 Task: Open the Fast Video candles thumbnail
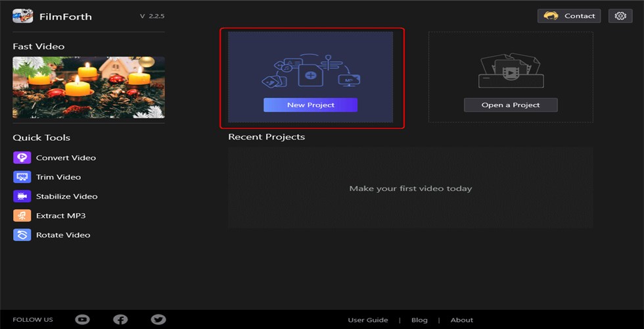click(x=89, y=88)
